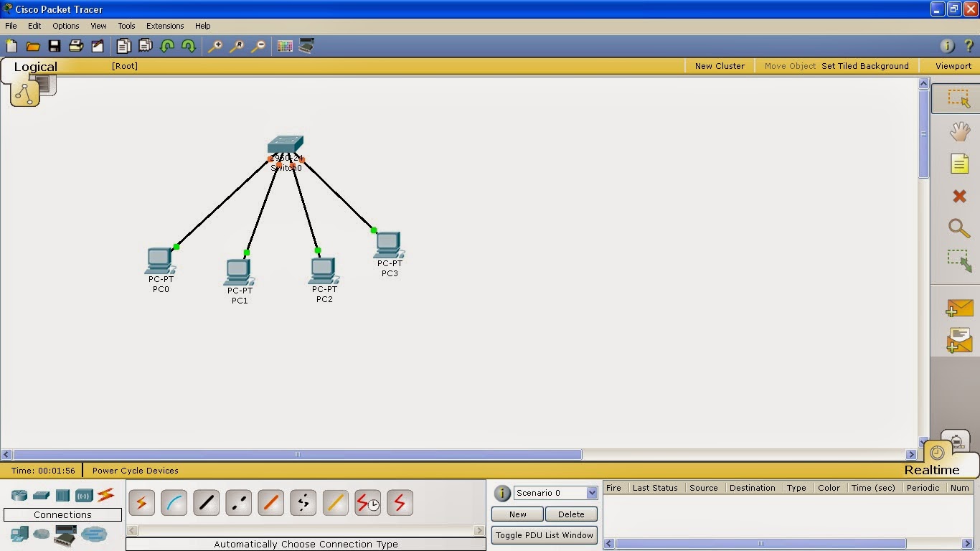
Task: Open the Options menu
Action: pos(66,26)
